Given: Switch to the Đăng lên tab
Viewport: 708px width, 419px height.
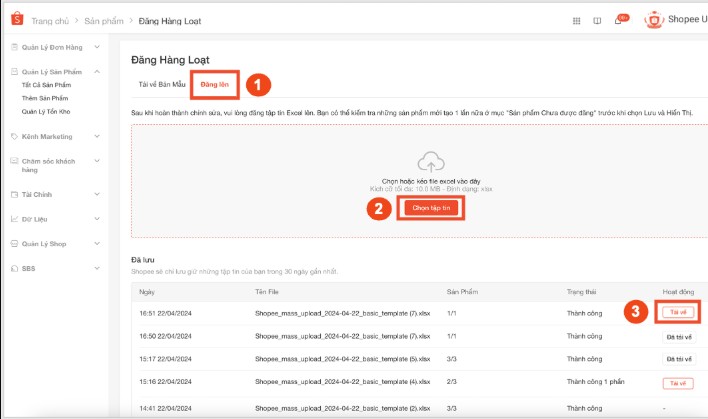Looking at the screenshot, I should (x=214, y=84).
